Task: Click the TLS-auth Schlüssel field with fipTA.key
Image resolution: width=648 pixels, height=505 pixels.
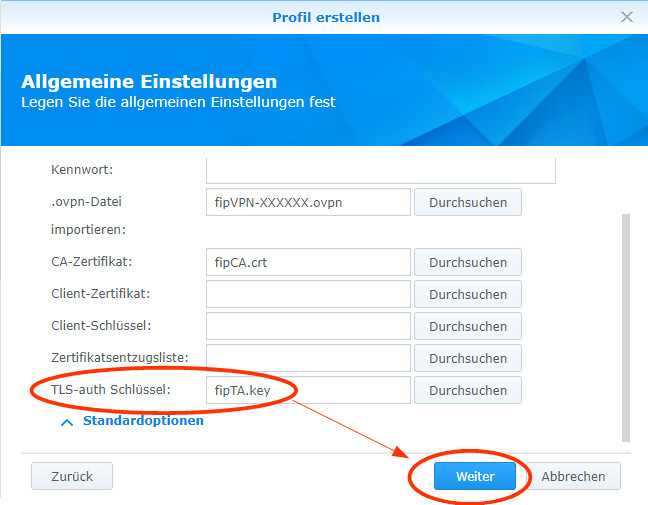Action: [x=308, y=390]
